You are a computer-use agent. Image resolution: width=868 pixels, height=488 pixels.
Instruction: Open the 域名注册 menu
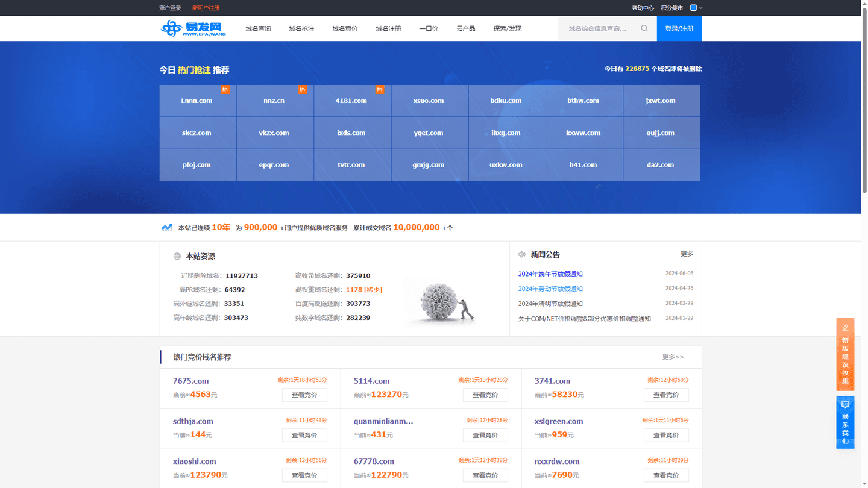(388, 28)
